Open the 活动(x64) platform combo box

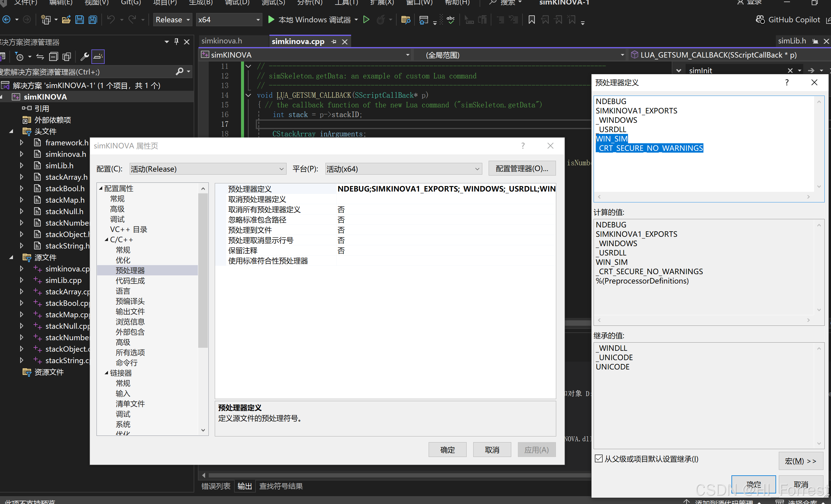(x=404, y=169)
